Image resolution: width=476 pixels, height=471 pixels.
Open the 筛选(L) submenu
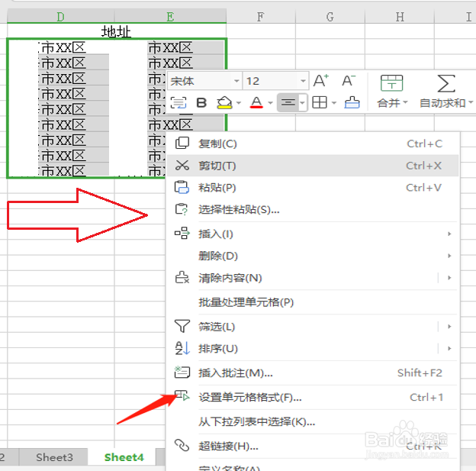(313, 327)
